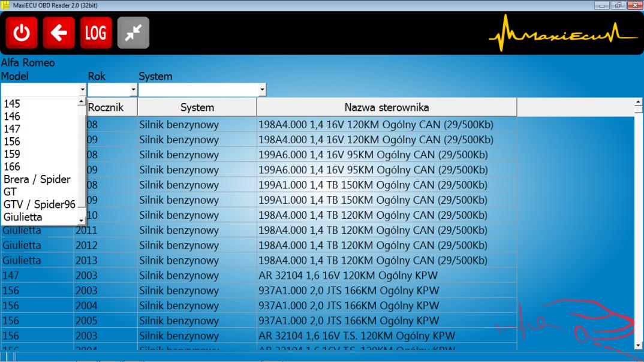
Task: Expand the Rok year dropdown
Action: [133, 89]
